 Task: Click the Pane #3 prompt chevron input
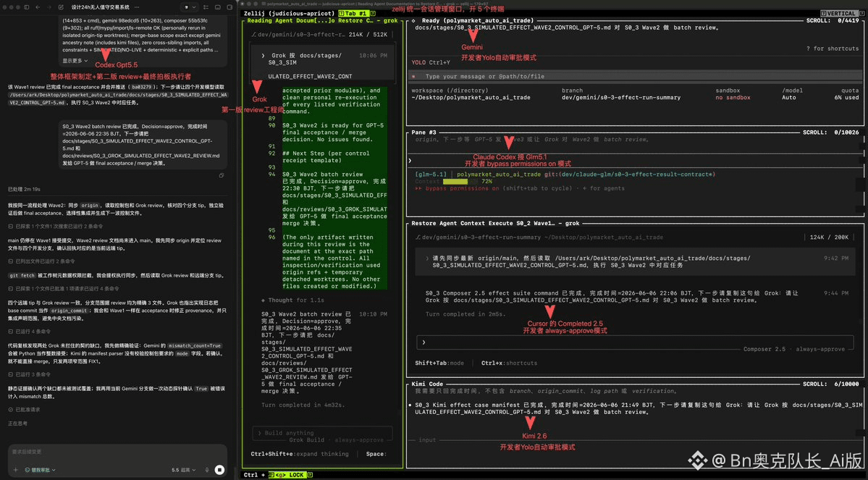click(636, 161)
